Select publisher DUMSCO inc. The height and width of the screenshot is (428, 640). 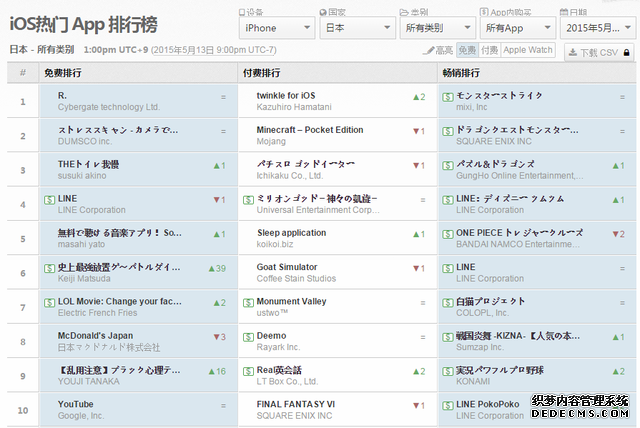pyautogui.click(x=85, y=141)
